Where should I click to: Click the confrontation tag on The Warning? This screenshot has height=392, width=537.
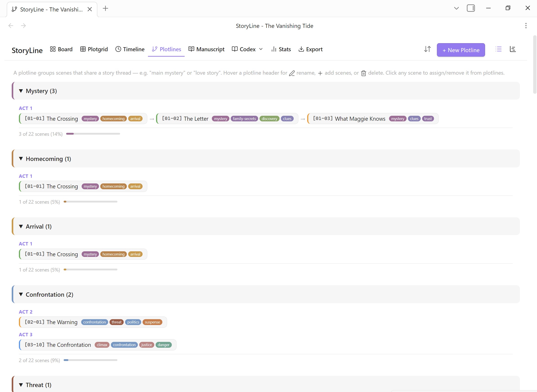point(94,322)
